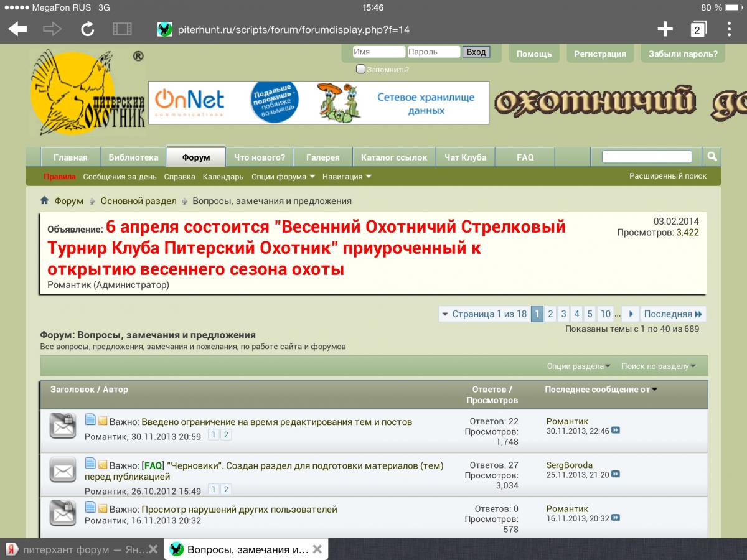Enable the Запомнить checkbox
Viewport: 747px width, 560px height.
pyautogui.click(x=360, y=69)
